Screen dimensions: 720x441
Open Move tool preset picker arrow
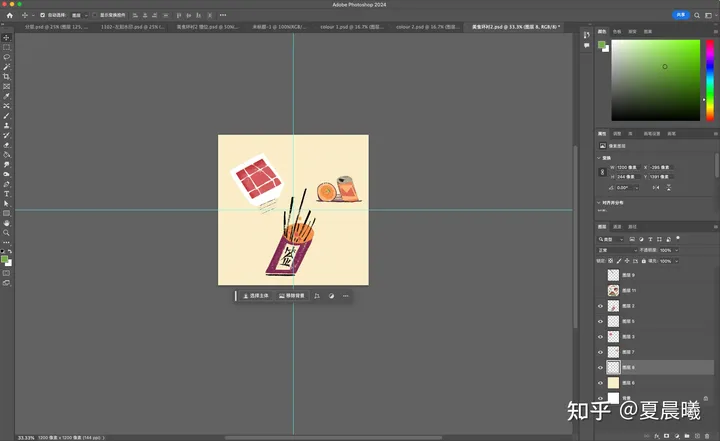(33, 15)
